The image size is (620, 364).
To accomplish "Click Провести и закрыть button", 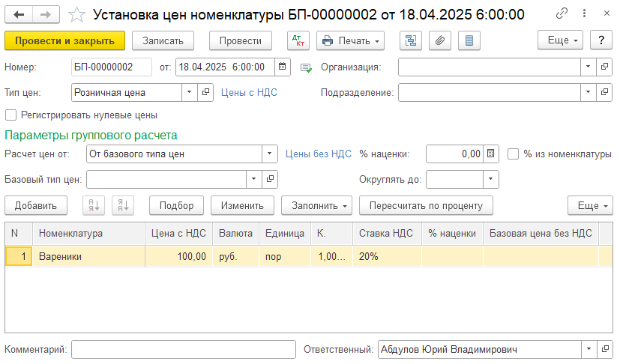I will coord(64,40).
